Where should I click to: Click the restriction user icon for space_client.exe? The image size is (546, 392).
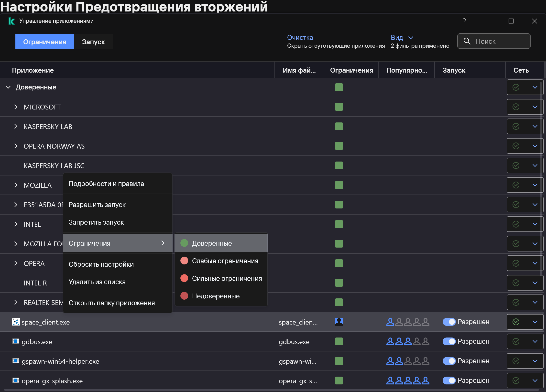click(x=339, y=322)
